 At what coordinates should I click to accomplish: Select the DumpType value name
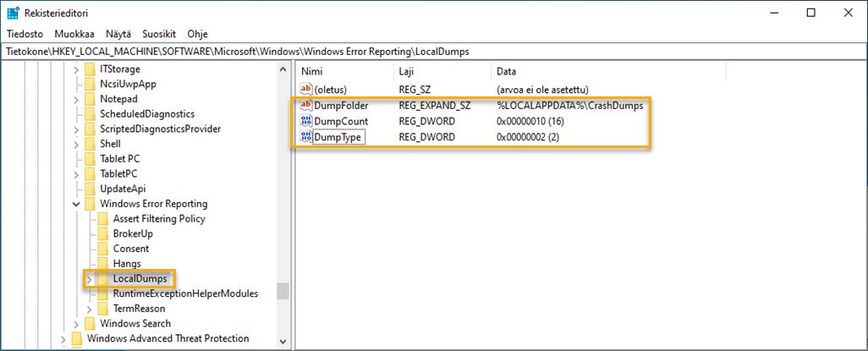pos(338,137)
